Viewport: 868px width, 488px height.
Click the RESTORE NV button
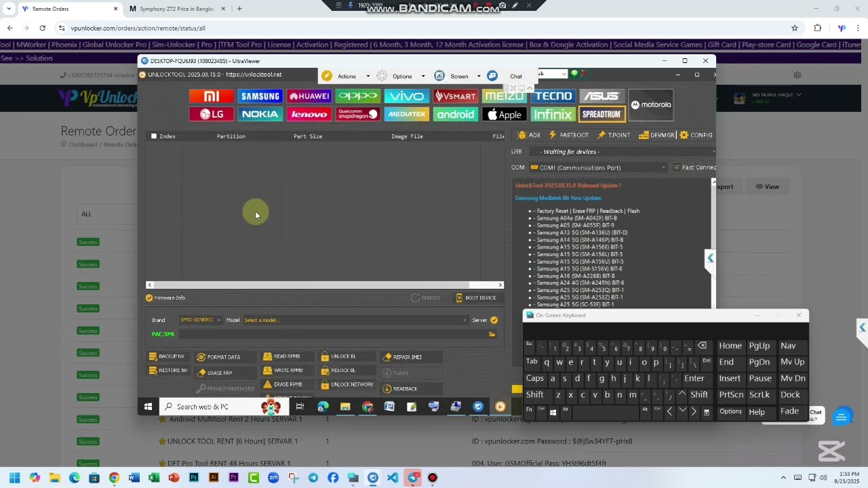pos(167,371)
